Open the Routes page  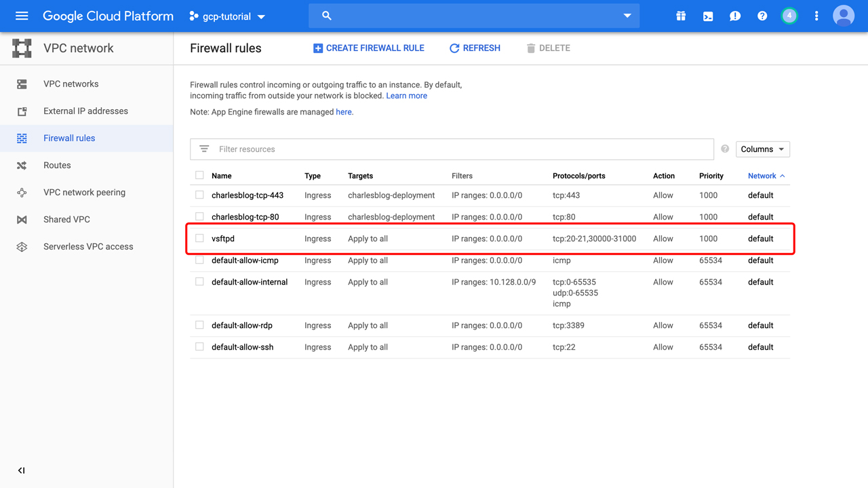point(57,165)
